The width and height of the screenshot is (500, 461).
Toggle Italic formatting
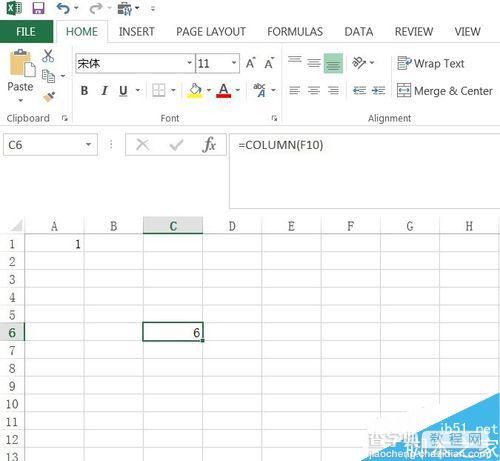pyautogui.click(x=104, y=90)
